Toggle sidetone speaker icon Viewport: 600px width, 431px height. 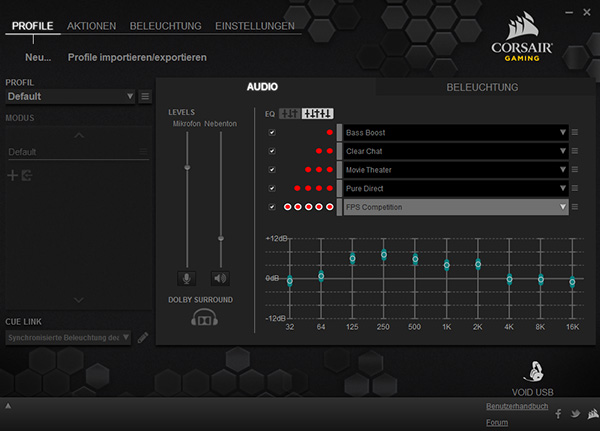pos(220,278)
